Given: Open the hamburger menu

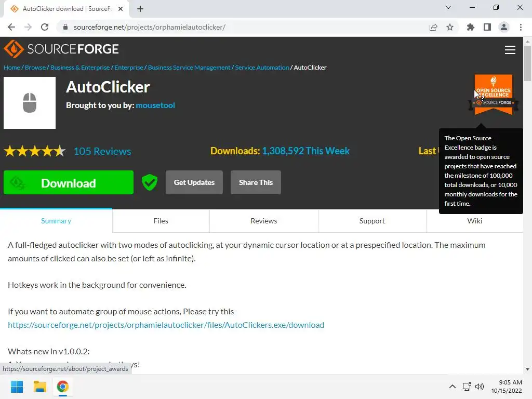Looking at the screenshot, I should point(510,50).
